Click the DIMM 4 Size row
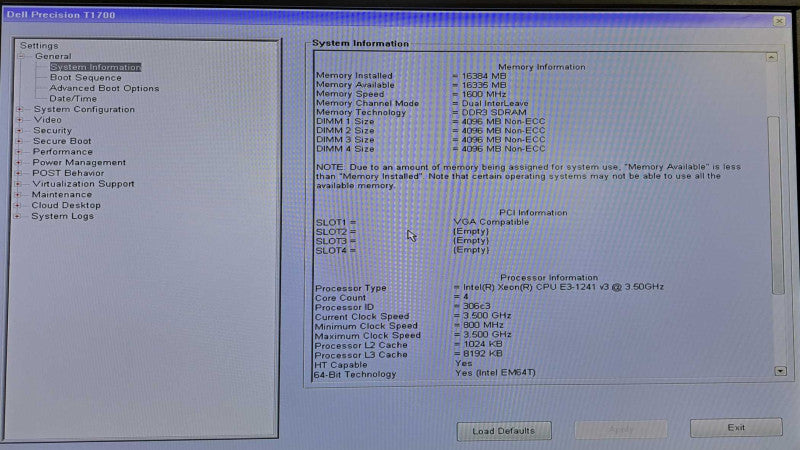 click(x=431, y=149)
